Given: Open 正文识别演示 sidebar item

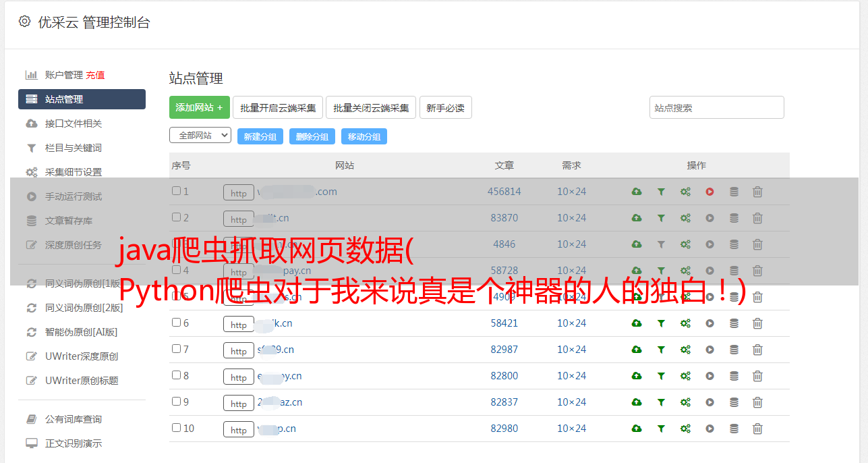Looking at the screenshot, I should pyautogui.click(x=74, y=443).
